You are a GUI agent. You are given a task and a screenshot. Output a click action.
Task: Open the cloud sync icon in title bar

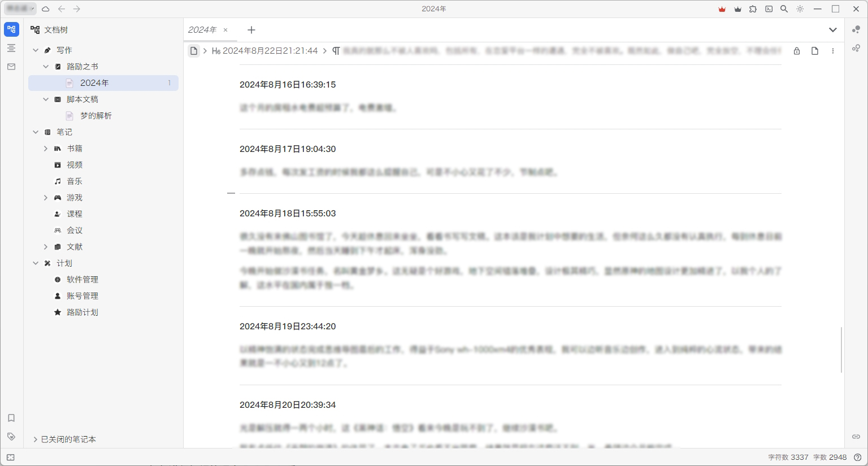point(46,9)
